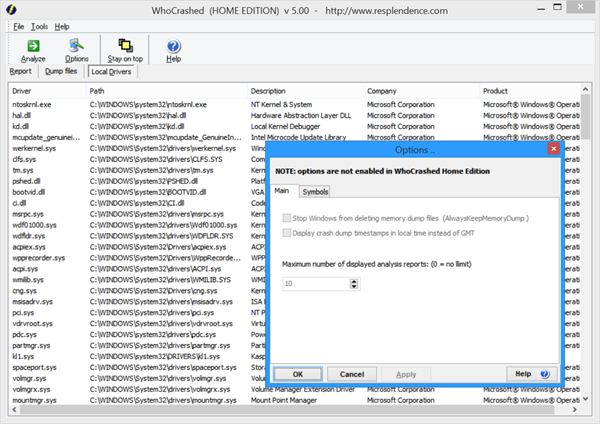
Task: Select the acpiex.sys driver row
Action: click(x=138, y=247)
